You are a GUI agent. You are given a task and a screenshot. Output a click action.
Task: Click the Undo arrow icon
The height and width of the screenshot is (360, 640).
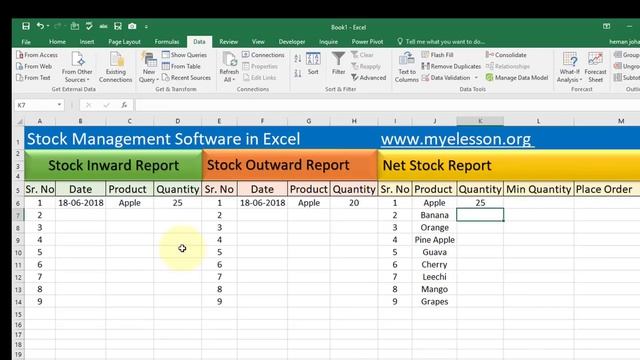click(40, 26)
